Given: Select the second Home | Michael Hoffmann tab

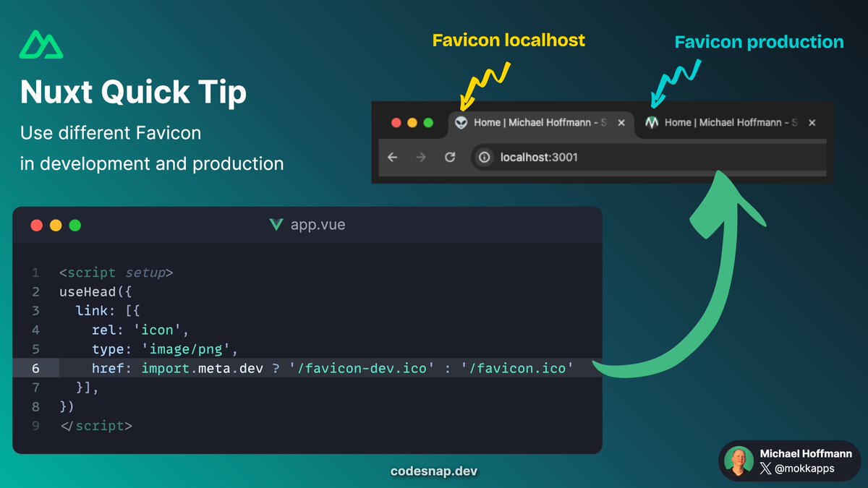Looking at the screenshot, I should click(731, 123).
